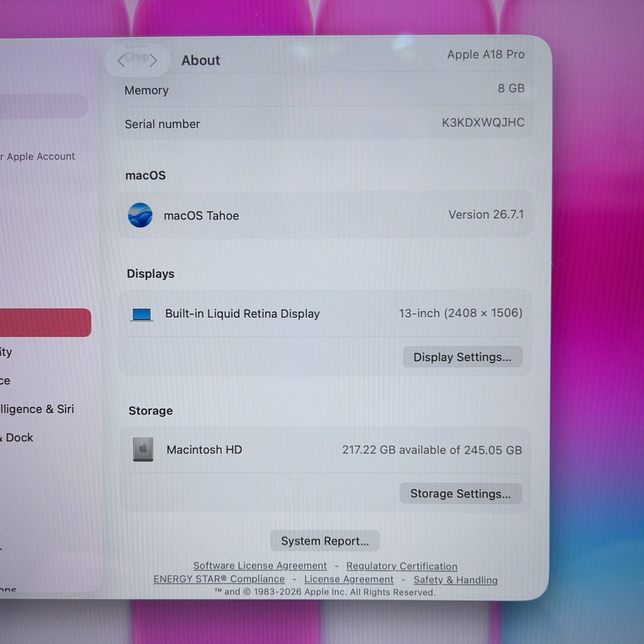Click the Serial number label
The width and height of the screenshot is (644, 644).
pyautogui.click(x=163, y=125)
